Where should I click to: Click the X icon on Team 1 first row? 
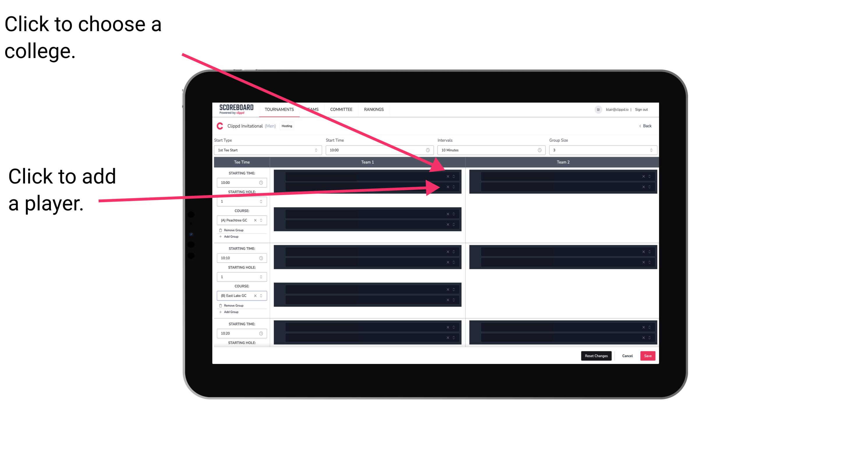pyautogui.click(x=448, y=176)
